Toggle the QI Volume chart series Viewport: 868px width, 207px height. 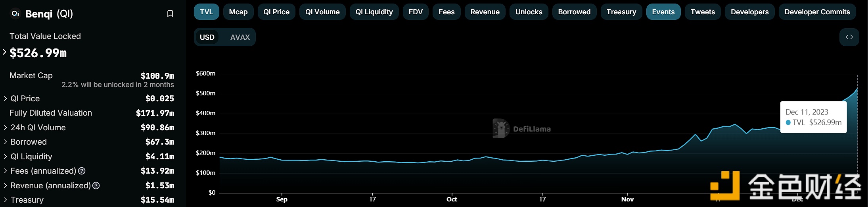tap(322, 12)
